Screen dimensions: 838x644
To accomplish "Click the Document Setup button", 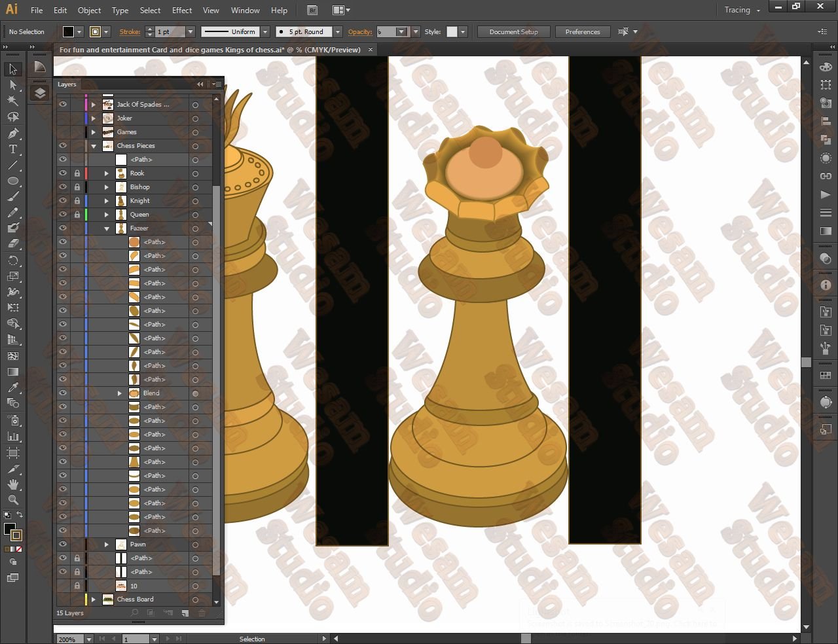I will (x=513, y=31).
